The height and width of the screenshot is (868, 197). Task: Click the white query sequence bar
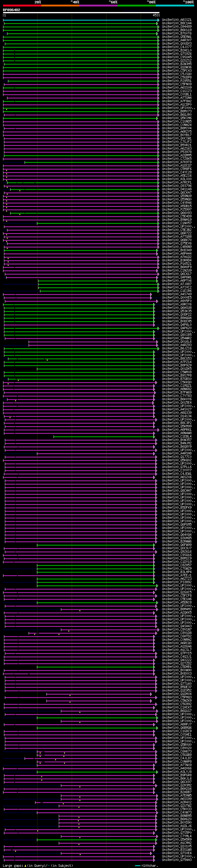81,13
